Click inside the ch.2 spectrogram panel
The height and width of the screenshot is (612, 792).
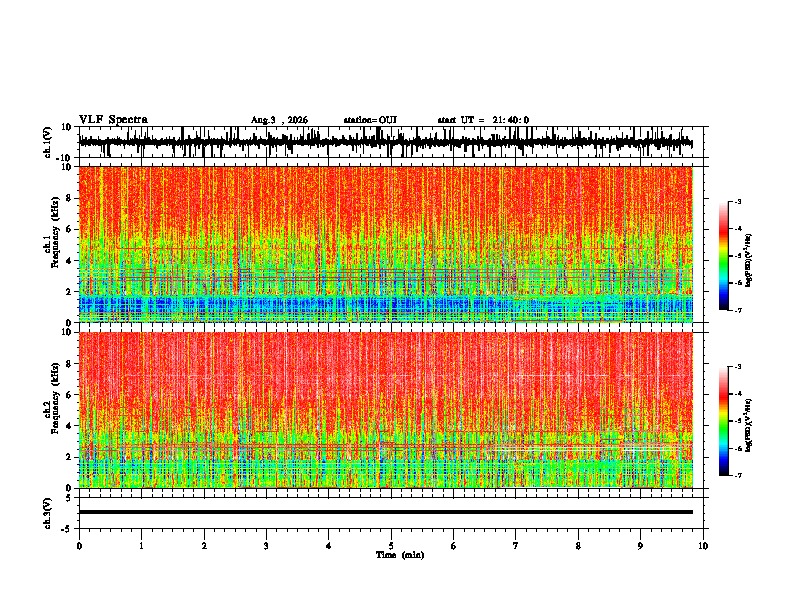[x=385, y=410]
